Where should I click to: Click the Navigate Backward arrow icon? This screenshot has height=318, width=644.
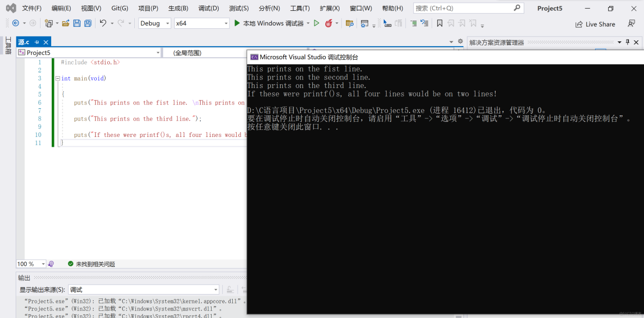pos(16,23)
